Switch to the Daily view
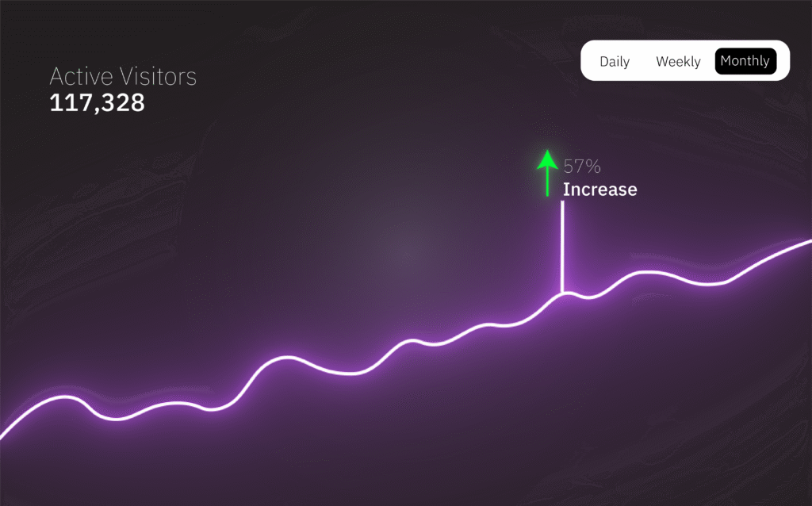This screenshot has width=812, height=506. (x=615, y=62)
